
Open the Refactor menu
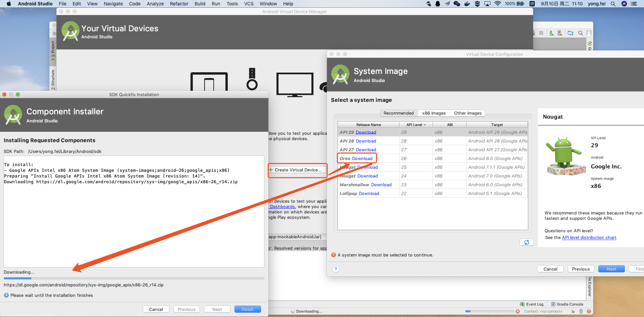click(x=179, y=4)
